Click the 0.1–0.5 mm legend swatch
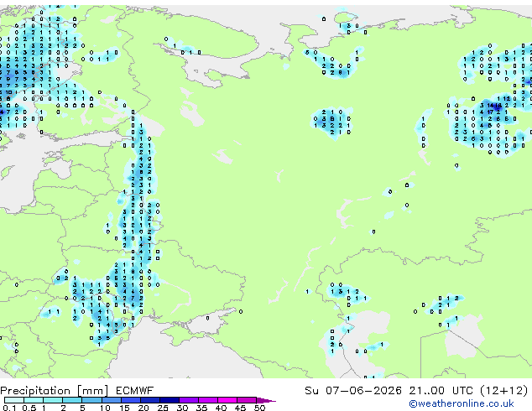The height and width of the screenshot is (411, 532). click(x=14, y=400)
